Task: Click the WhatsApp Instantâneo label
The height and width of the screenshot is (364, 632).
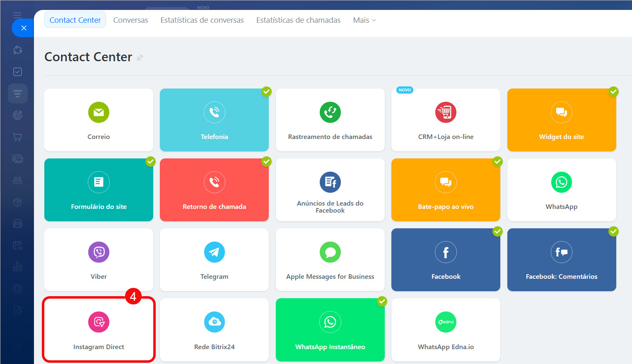Action: (x=330, y=347)
